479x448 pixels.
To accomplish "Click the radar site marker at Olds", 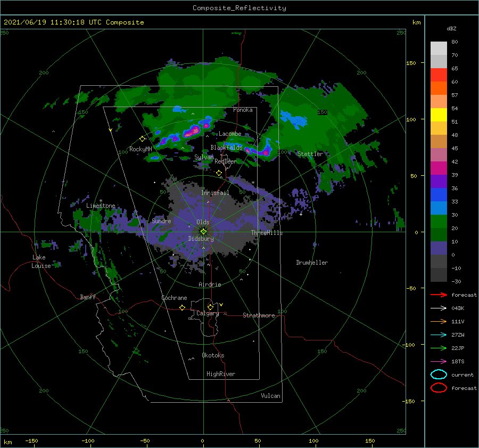I will click(x=203, y=232).
